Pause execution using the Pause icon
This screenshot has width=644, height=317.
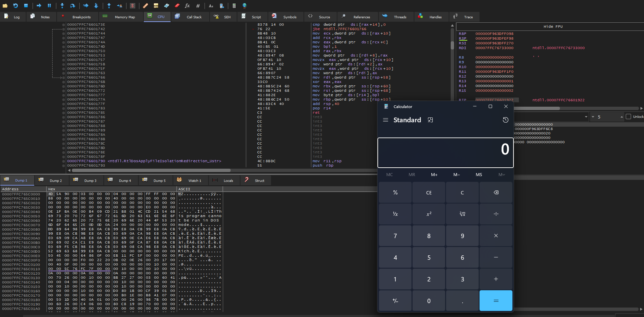coord(49,6)
